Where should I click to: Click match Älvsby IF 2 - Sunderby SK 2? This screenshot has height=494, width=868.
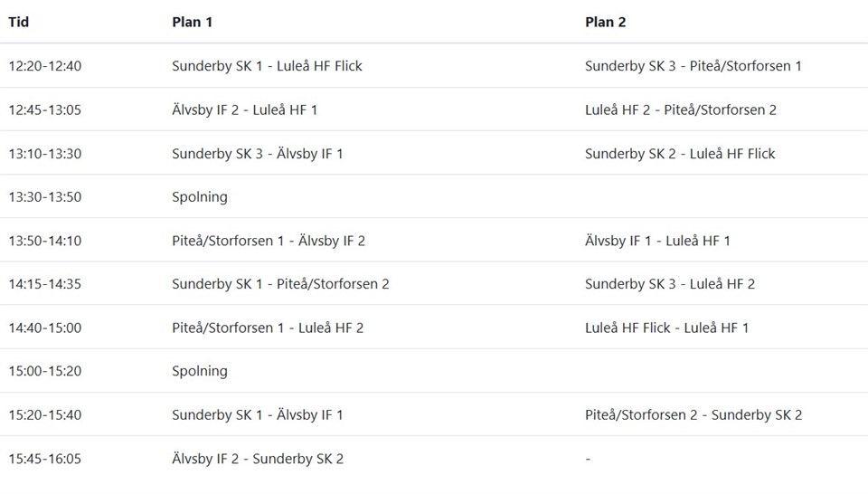[x=258, y=459]
